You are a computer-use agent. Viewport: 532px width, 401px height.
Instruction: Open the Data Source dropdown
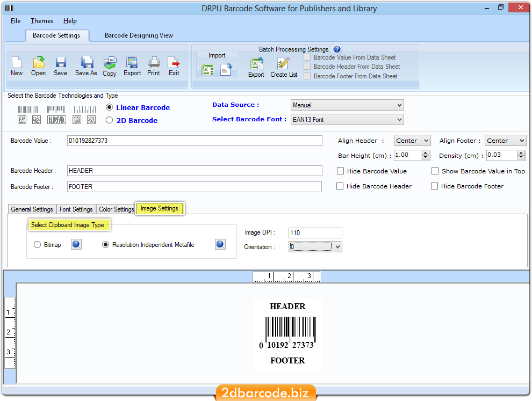click(x=347, y=105)
